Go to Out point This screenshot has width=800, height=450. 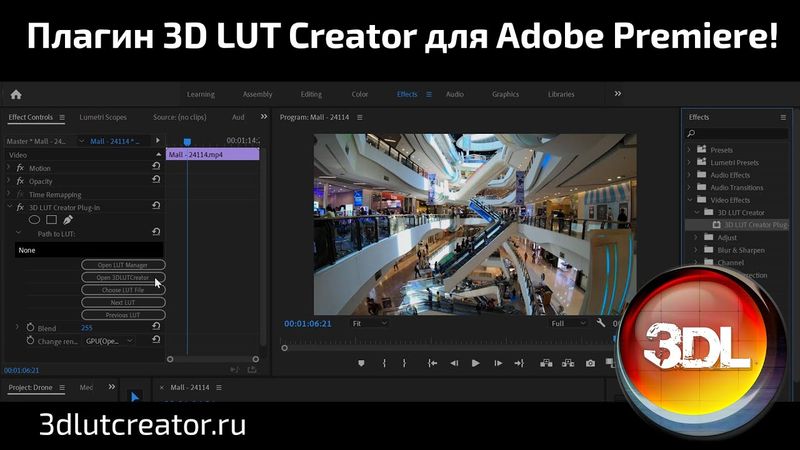click(x=519, y=363)
